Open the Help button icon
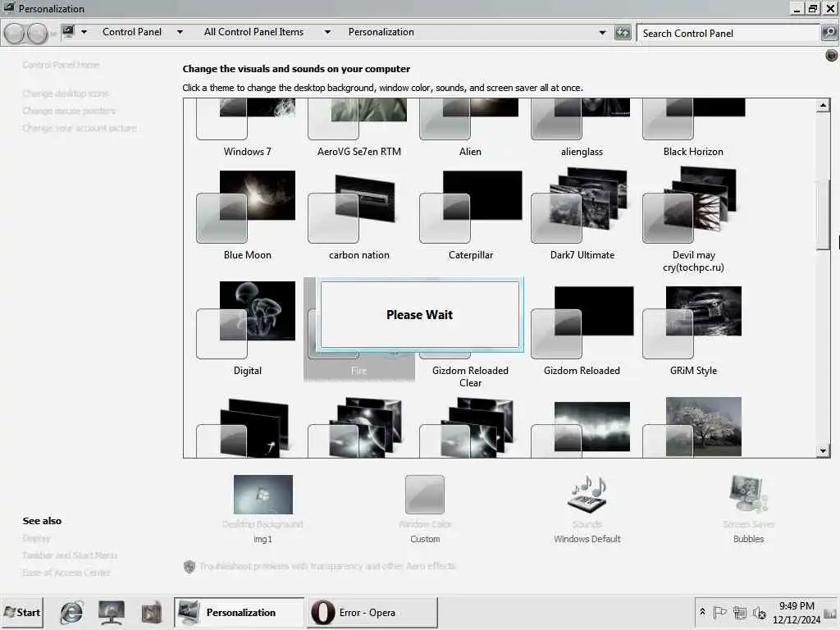 tap(832, 55)
